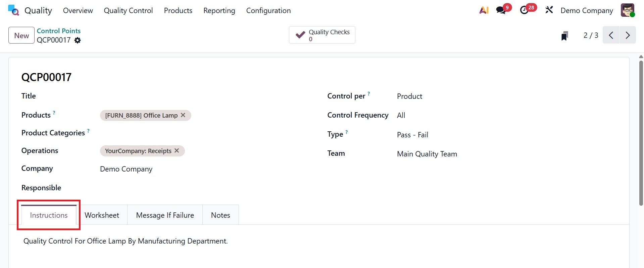Click the debug tools wrench icon
The image size is (644, 268).
(549, 10)
